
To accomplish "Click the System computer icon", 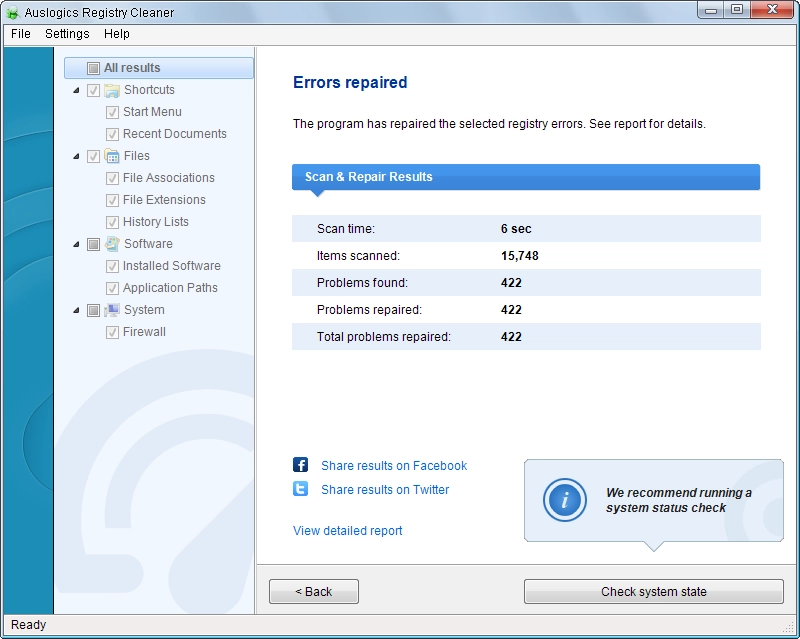I will tap(112, 310).
